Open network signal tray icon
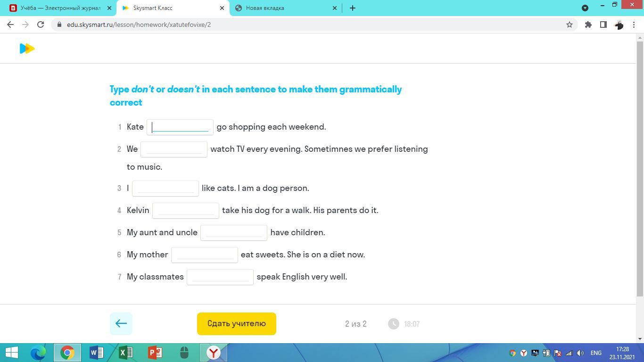 click(569, 353)
